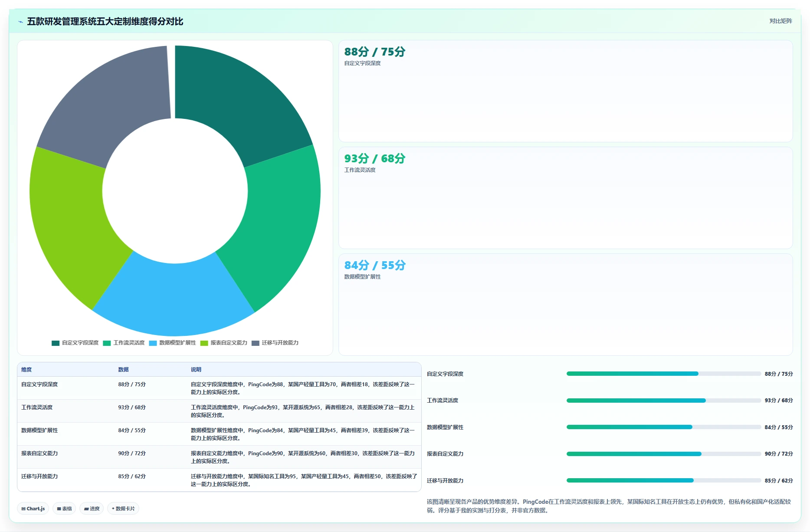Click description mentioning 某开源系统为65
Screen dimensions: 810x532
point(303,411)
